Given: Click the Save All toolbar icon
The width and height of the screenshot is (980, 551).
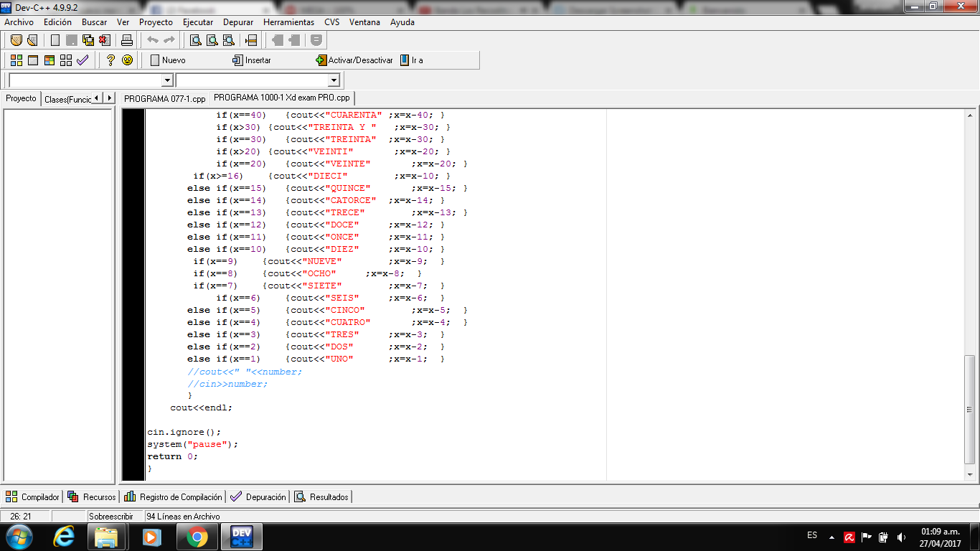Looking at the screenshot, I should point(88,40).
